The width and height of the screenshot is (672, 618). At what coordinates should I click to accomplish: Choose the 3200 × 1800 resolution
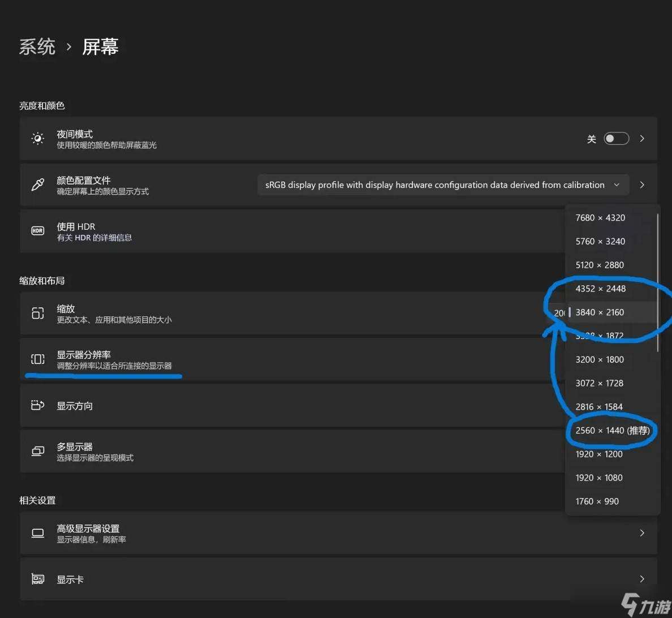(600, 359)
